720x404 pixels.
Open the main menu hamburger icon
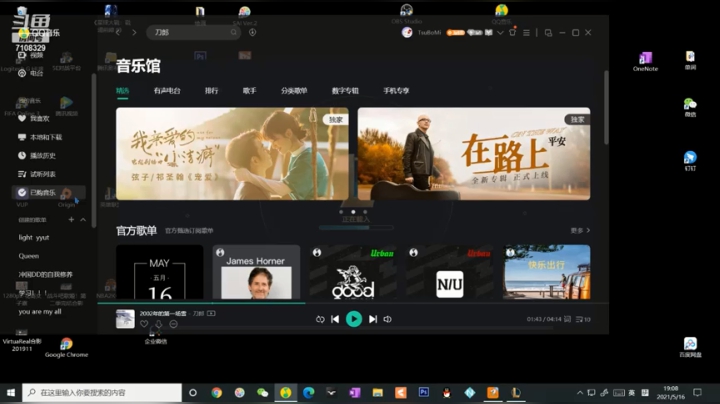click(x=526, y=33)
